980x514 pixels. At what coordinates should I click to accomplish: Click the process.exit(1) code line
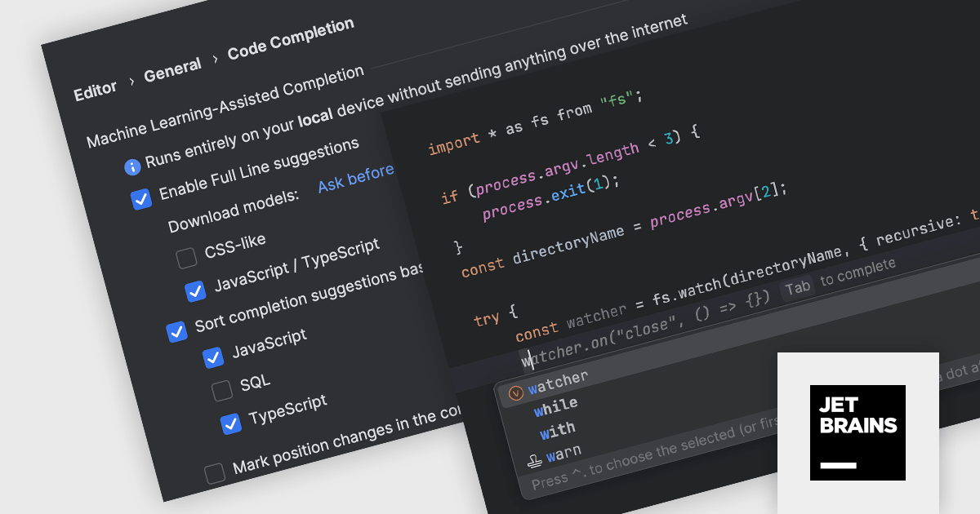[552, 195]
